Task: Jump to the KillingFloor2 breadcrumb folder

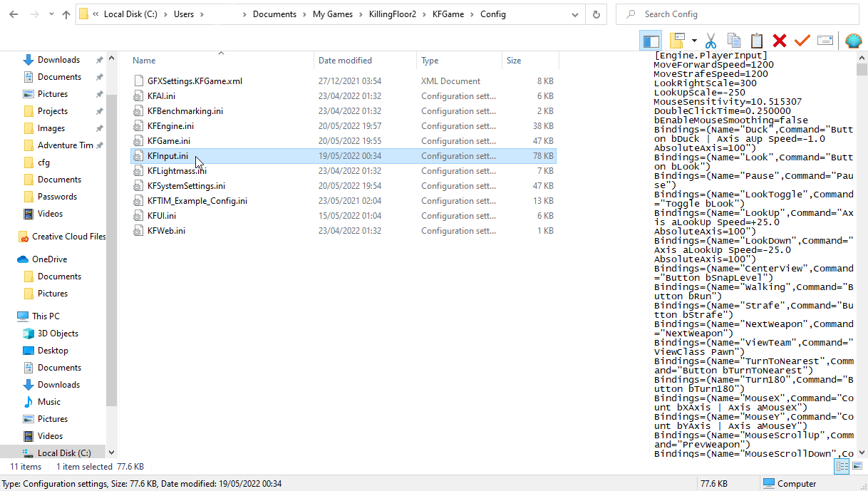Action: click(x=392, y=14)
